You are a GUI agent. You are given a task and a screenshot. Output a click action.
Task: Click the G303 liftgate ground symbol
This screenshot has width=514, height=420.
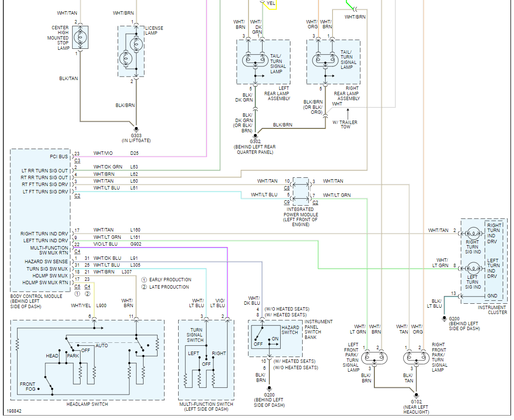pos(136,129)
